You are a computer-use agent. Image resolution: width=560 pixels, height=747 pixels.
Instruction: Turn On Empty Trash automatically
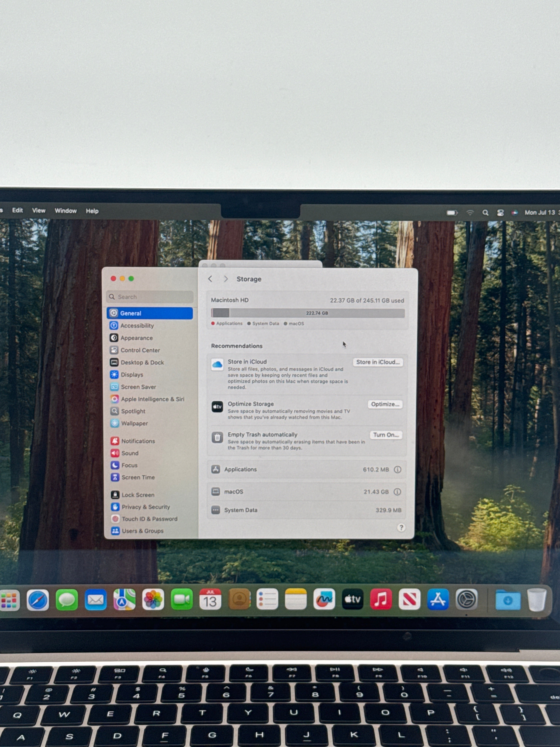[386, 435]
